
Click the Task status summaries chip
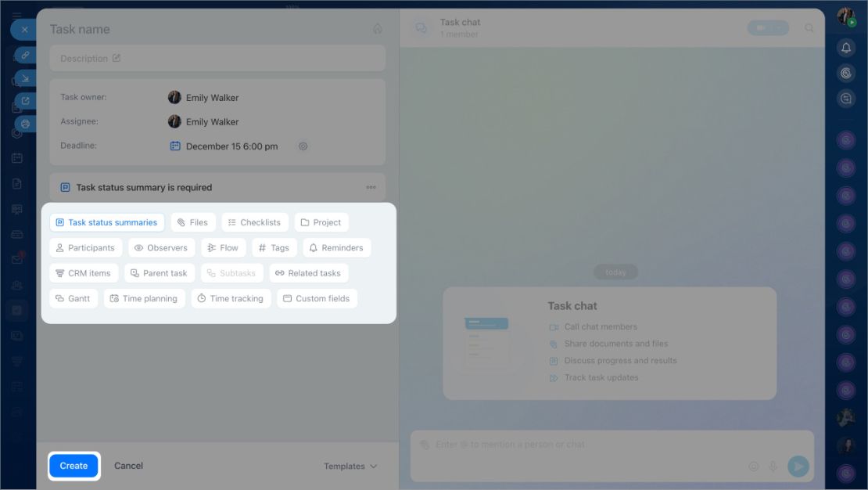(x=107, y=222)
